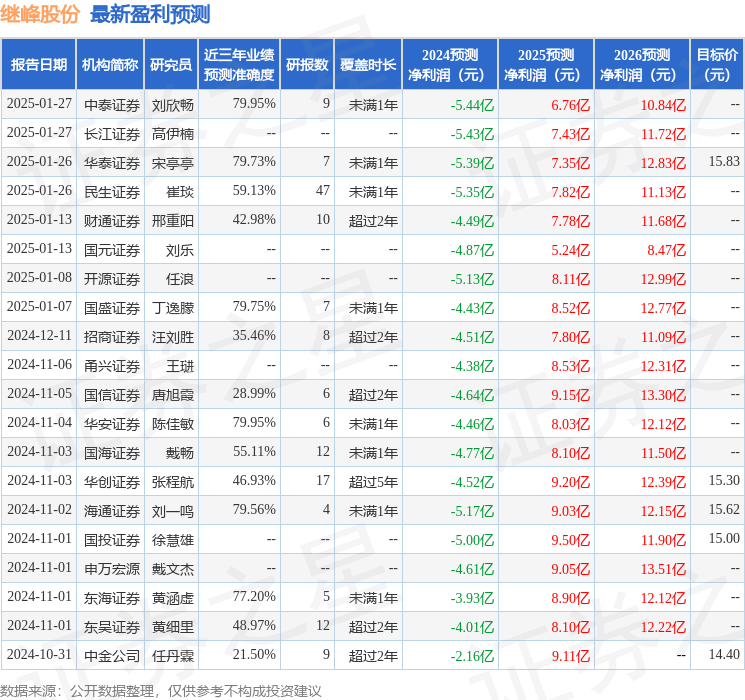Select 民生证券 institution cell
Viewport: 745px width, 700px height.
coord(112,192)
